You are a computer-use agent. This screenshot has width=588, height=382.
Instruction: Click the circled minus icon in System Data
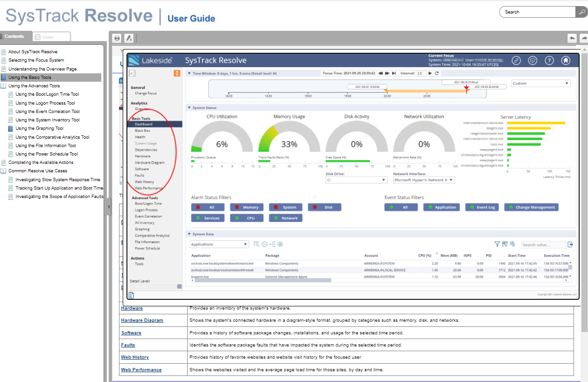[x=264, y=244]
